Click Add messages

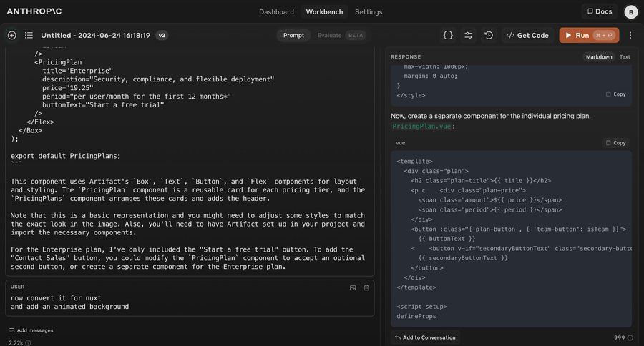coord(31,330)
